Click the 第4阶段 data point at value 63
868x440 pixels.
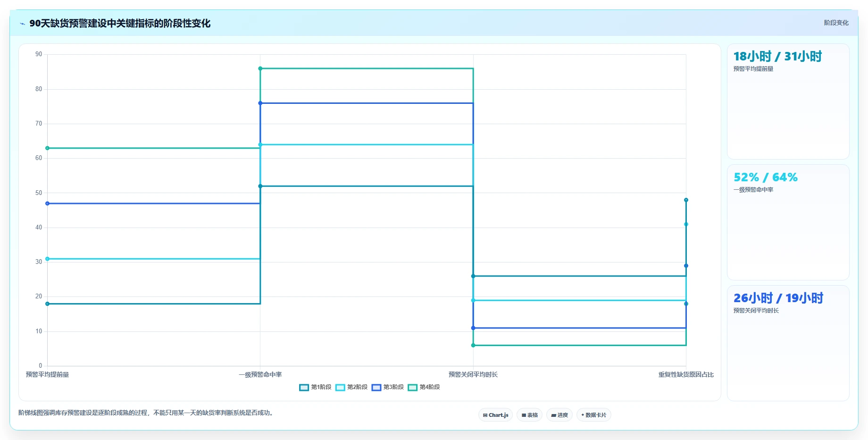[47, 148]
